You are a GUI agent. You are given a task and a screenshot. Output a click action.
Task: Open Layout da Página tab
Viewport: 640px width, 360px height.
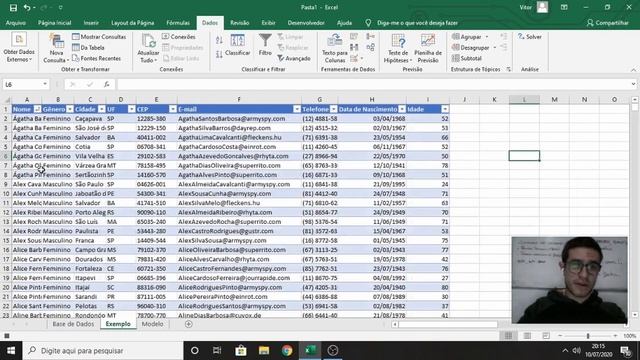tap(133, 23)
